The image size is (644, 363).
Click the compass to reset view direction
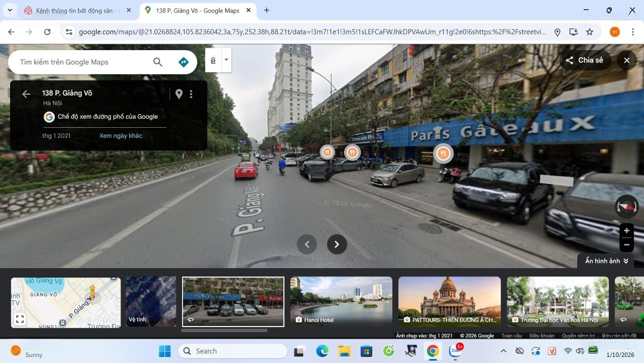(626, 207)
